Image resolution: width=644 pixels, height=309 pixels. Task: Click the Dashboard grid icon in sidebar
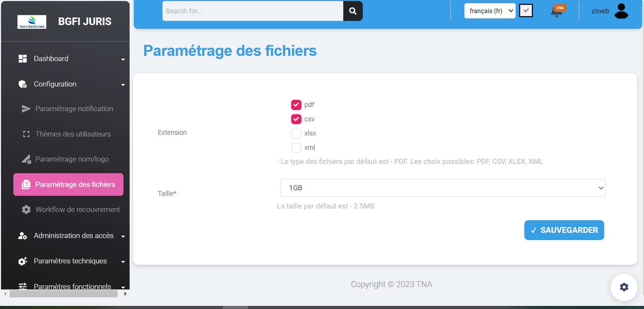pyautogui.click(x=23, y=59)
